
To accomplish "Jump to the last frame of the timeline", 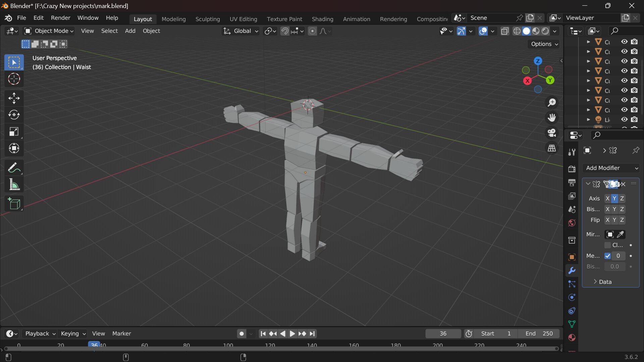I will pos(312,334).
